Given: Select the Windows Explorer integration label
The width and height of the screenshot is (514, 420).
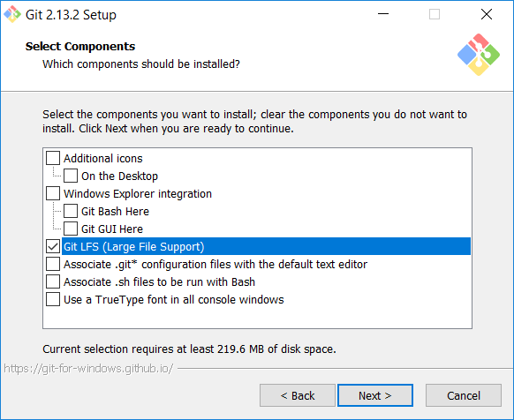Looking at the screenshot, I should click(x=138, y=193).
